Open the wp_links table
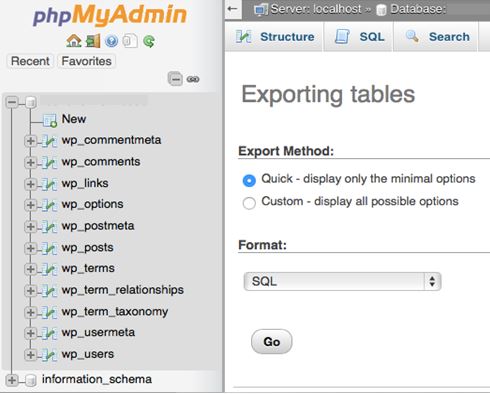 click(x=85, y=183)
